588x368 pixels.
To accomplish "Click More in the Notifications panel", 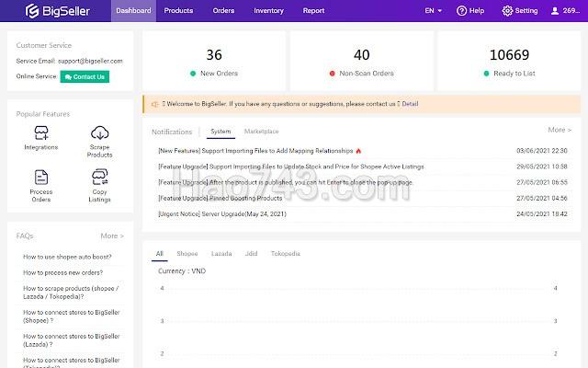I will coord(560,130).
